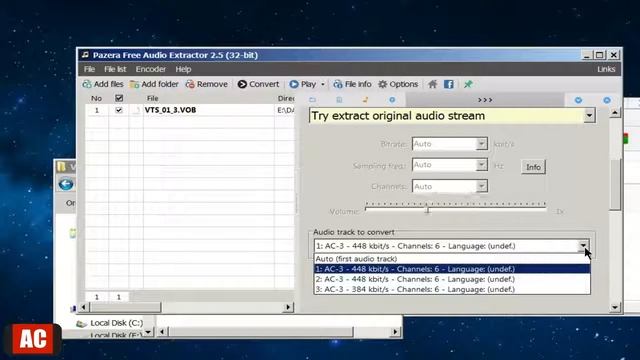
Task: Open the Facebook icon link
Action: pos(449,84)
